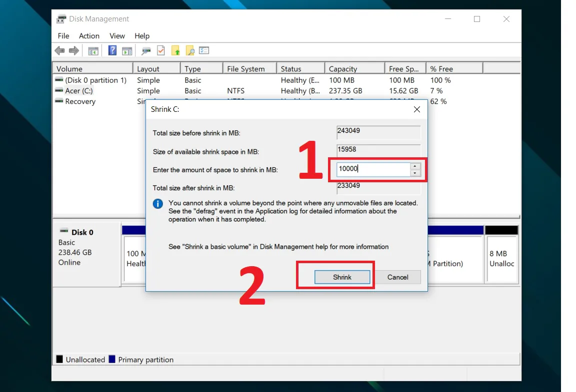Open the Help menu

(x=142, y=36)
